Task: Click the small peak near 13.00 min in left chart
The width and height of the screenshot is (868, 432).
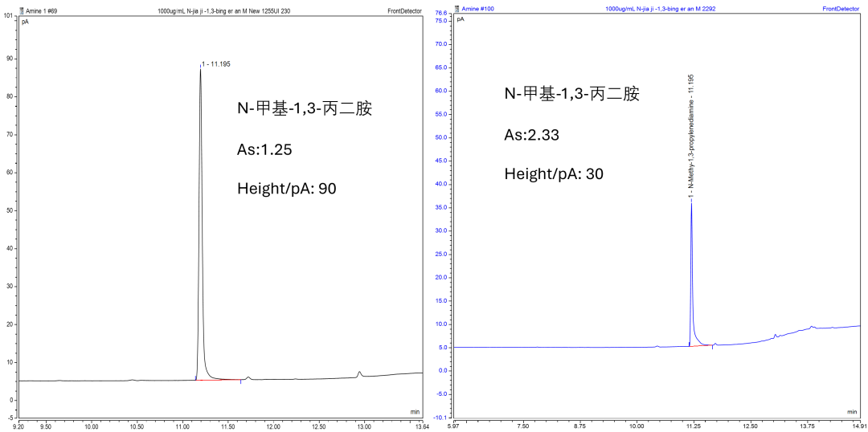Action: 359,373
